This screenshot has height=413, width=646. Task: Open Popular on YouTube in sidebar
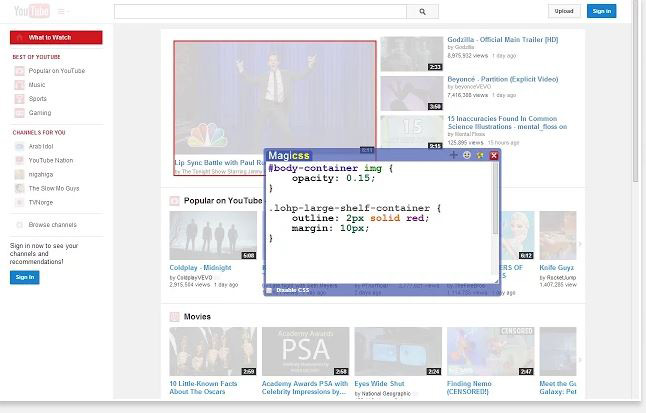pos(57,71)
